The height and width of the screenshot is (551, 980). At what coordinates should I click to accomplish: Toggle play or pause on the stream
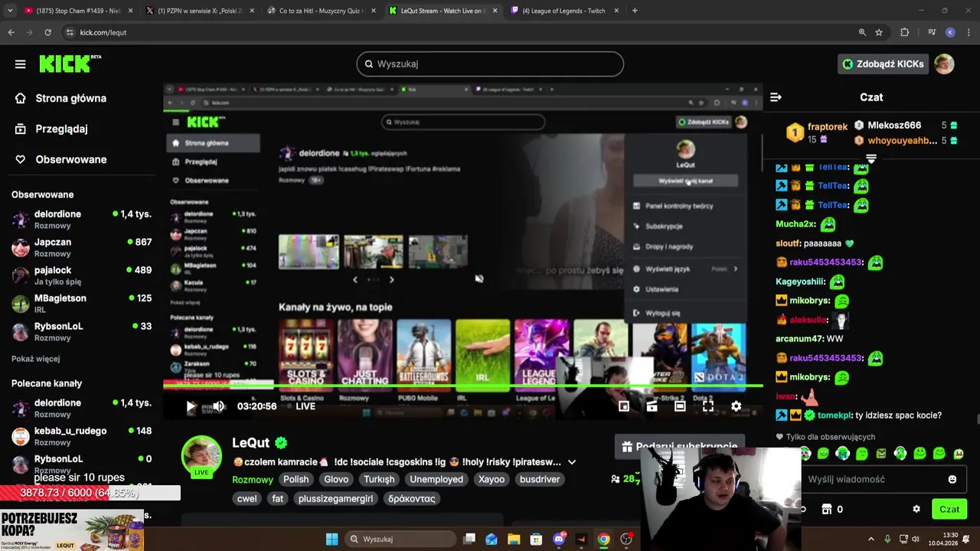coord(191,406)
